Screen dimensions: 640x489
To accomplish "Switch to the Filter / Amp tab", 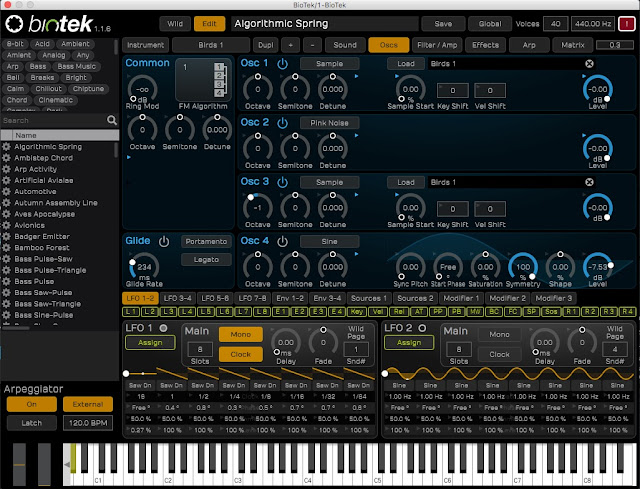I will tap(437, 45).
